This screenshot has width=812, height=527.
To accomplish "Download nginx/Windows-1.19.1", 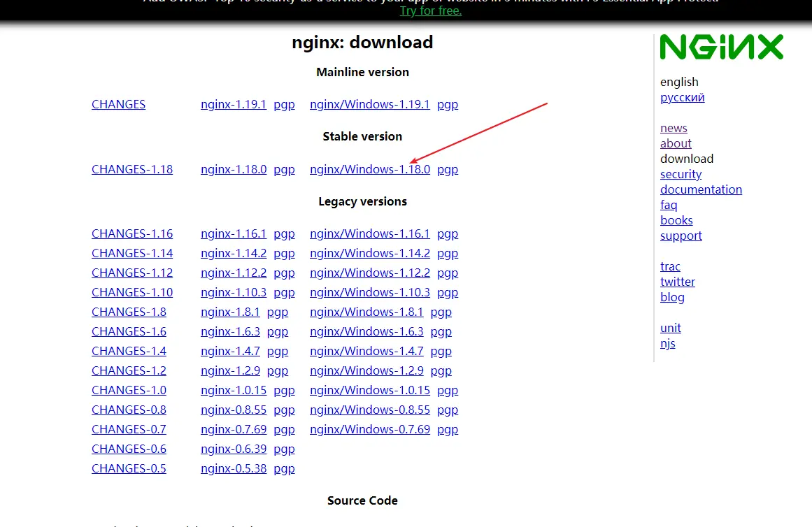I will pyautogui.click(x=370, y=104).
